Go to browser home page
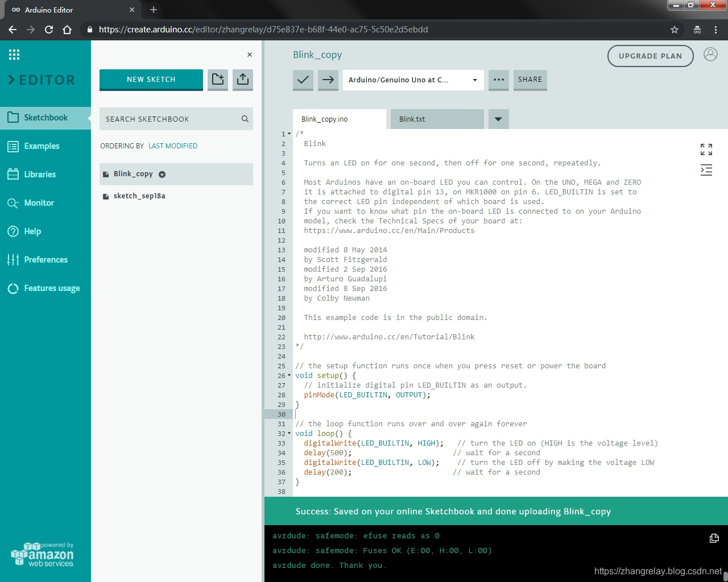The height and width of the screenshot is (582, 728). (67, 30)
